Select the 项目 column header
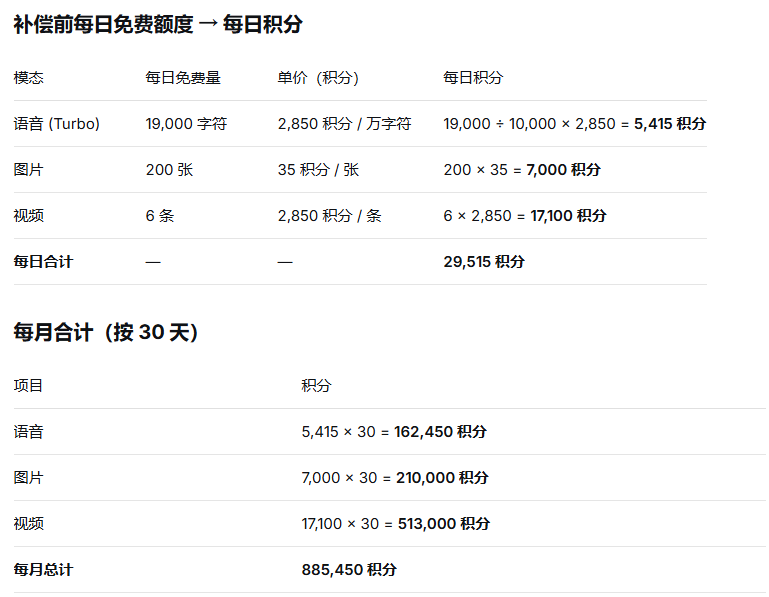769x597 pixels. (28, 386)
